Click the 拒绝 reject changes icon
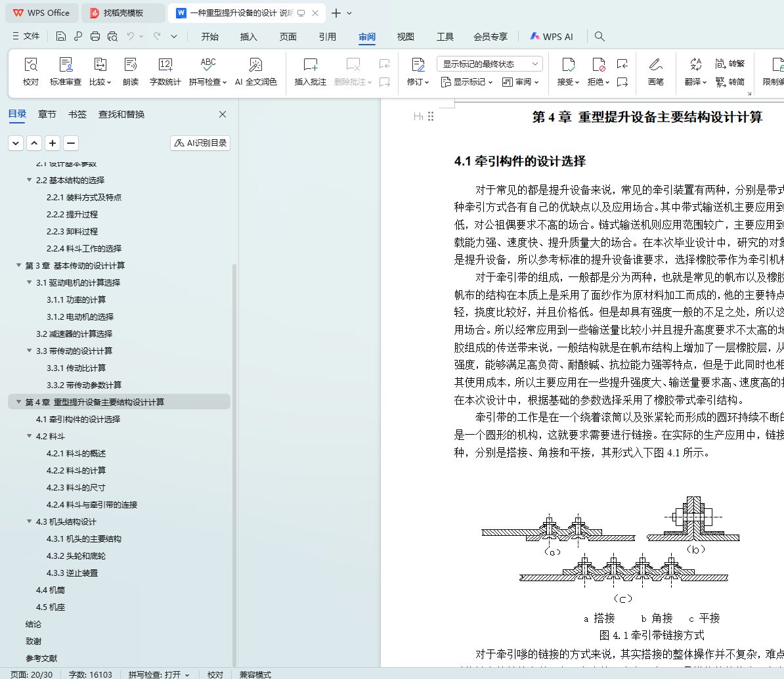Screen dimensions: 784x679 click(x=598, y=72)
